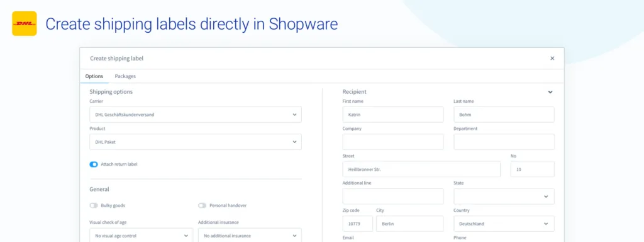The image size is (644, 242).
Task: Click the empty Company field
Action: [x=393, y=142]
